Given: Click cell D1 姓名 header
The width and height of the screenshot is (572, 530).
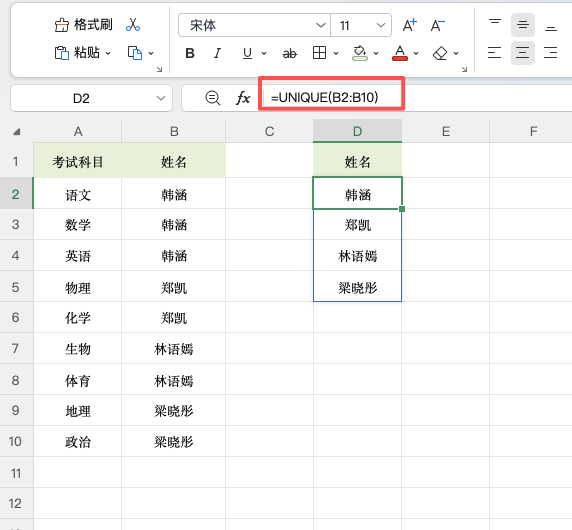Looking at the screenshot, I should pos(358,161).
